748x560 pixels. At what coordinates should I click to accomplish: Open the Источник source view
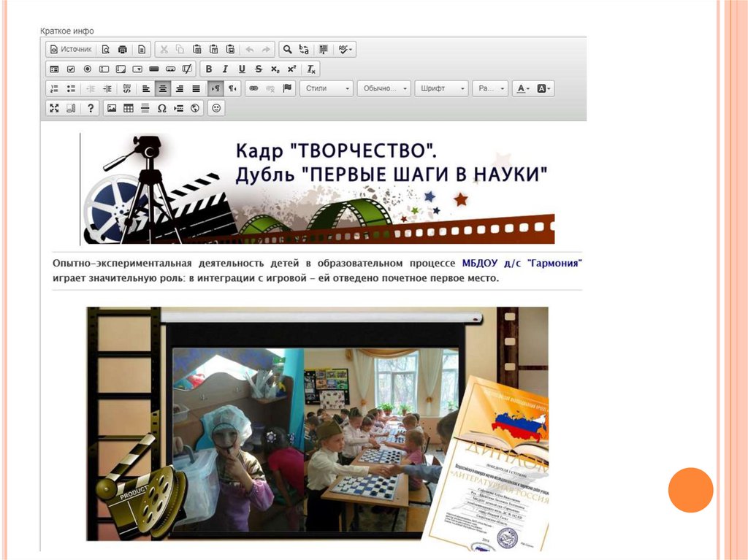[71, 49]
